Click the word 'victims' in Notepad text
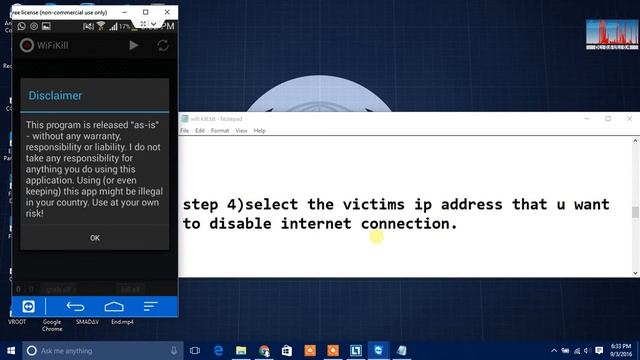640x360 pixels. 373,204
